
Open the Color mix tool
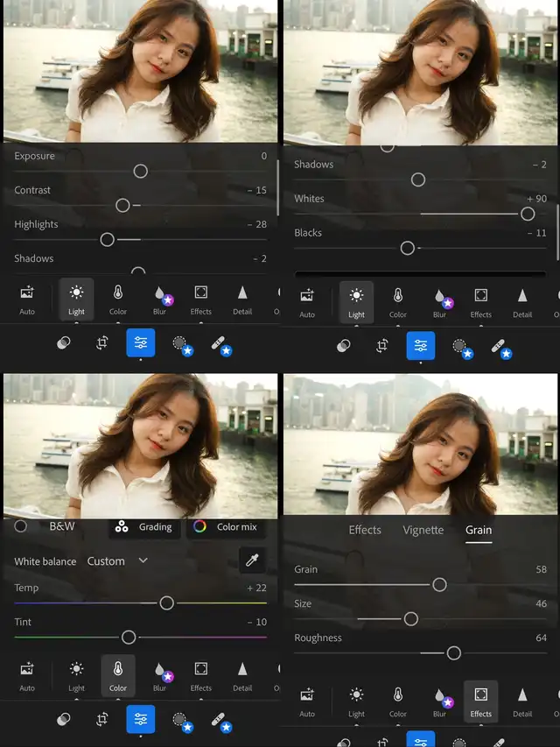226,526
